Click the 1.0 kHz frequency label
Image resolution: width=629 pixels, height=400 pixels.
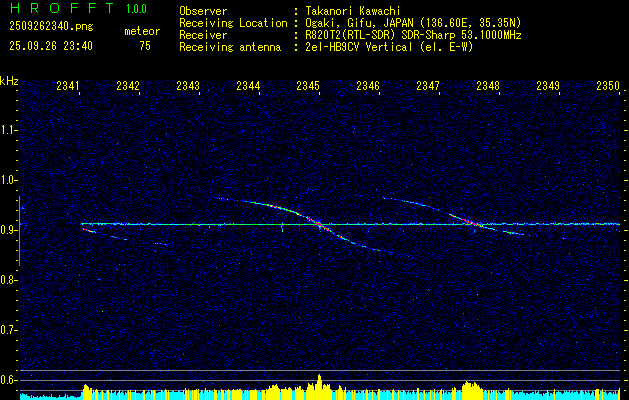coord(8,180)
